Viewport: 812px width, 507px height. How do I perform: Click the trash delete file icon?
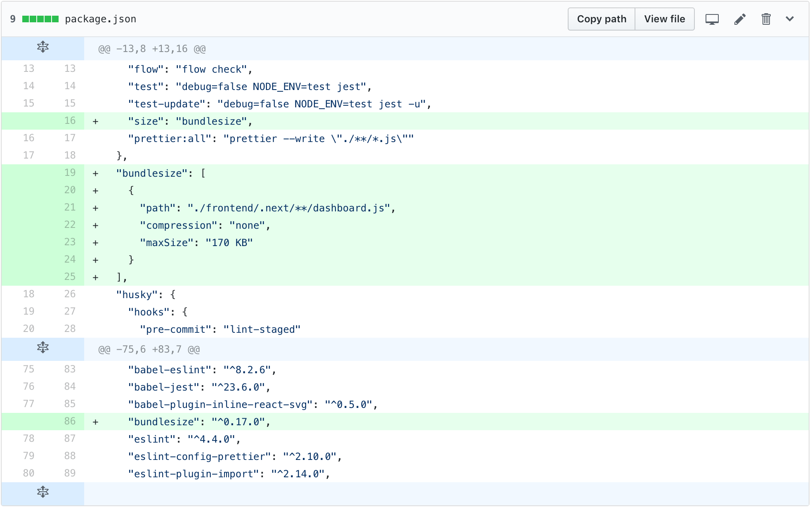(x=766, y=19)
